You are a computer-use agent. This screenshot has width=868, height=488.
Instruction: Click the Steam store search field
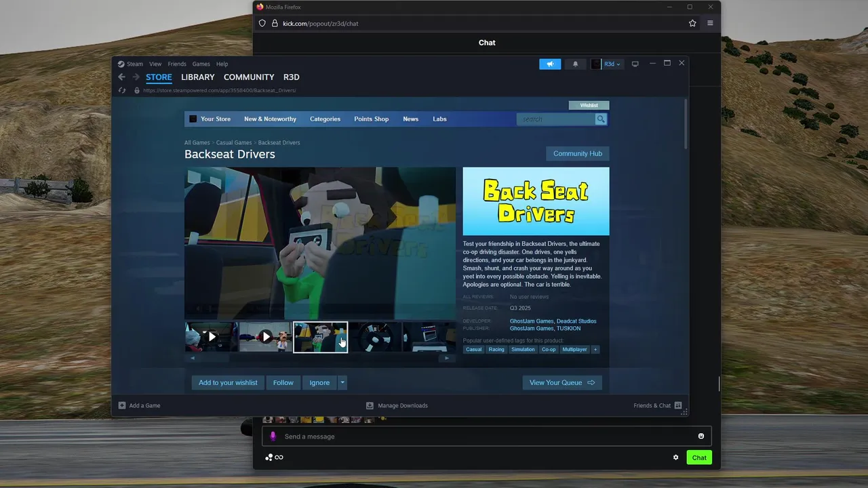pos(556,119)
